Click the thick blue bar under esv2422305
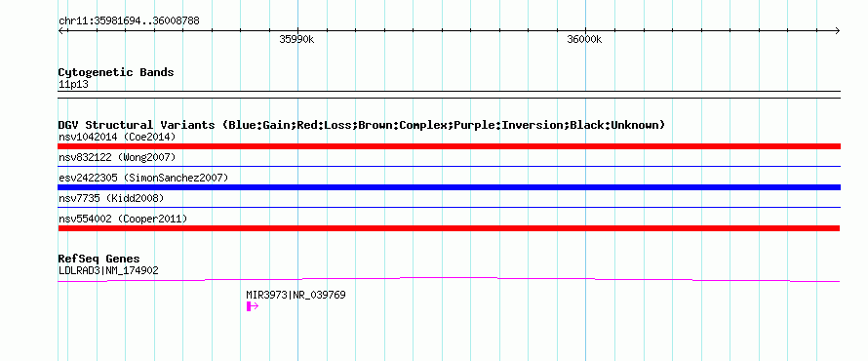 (x=449, y=187)
